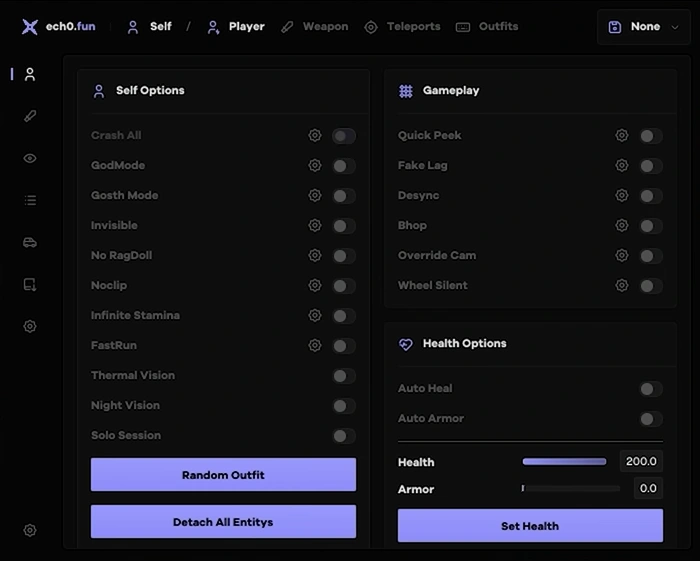
Task: Click the Detach All Entitys button
Action: [223, 522]
